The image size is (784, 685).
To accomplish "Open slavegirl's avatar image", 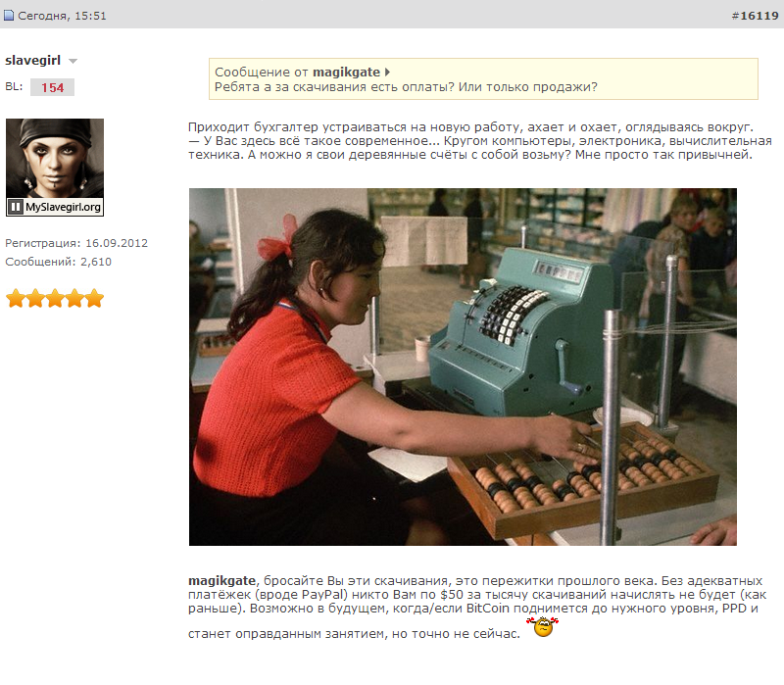I will point(55,168).
